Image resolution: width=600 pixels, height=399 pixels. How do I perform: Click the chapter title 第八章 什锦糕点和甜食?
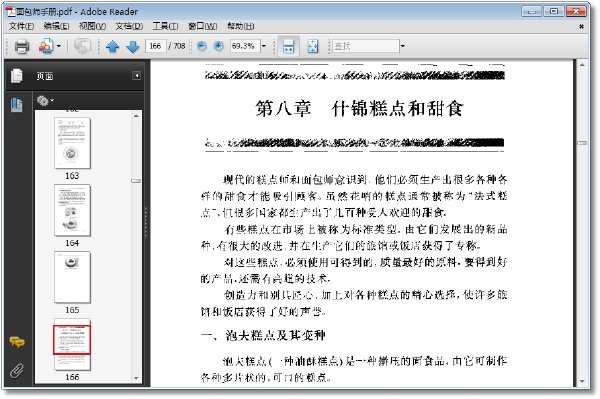coord(359,108)
